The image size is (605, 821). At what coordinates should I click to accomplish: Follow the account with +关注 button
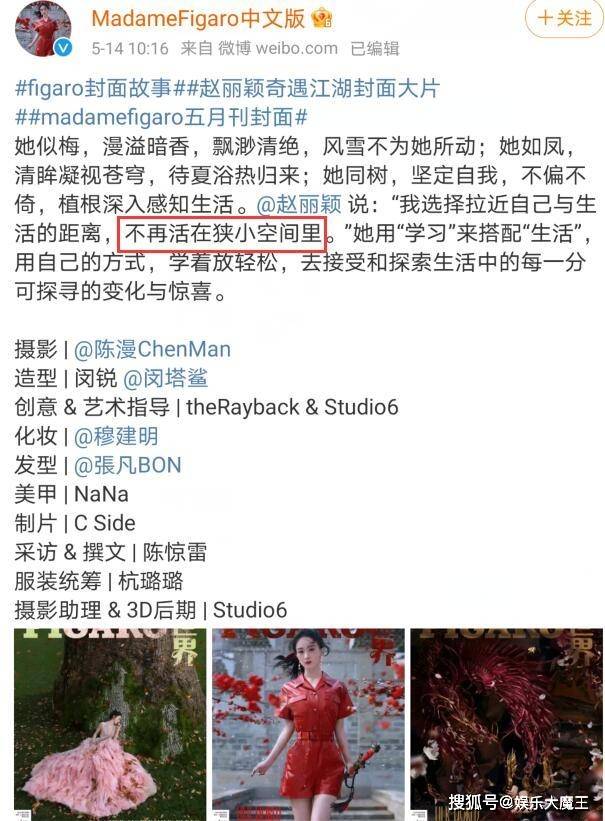click(564, 19)
